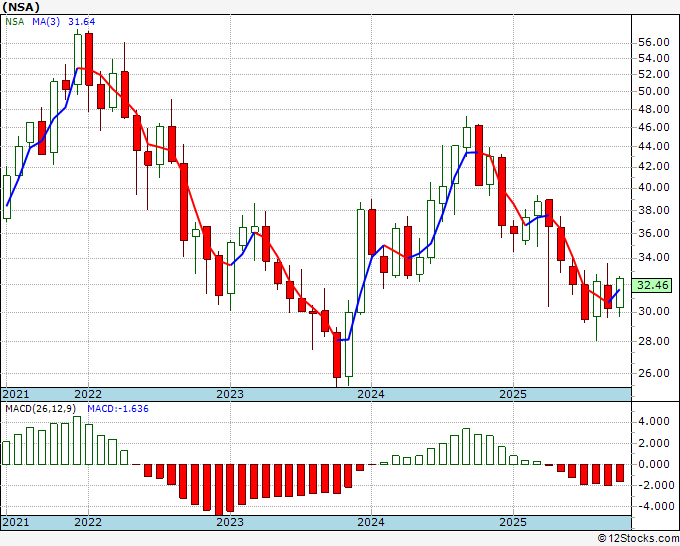This screenshot has height=546, width=680.
Task: Click the MACD(26,12,9) indicator label
Action: (40, 409)
